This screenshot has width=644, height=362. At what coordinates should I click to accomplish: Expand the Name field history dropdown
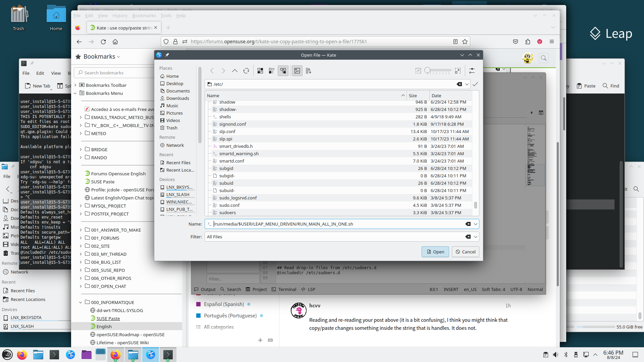point(475,224)
